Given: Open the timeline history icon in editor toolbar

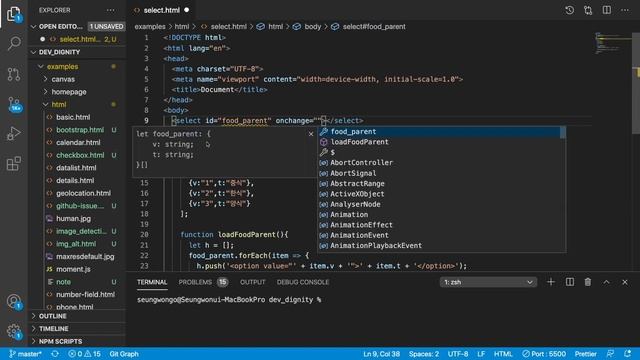Looking at the screenshot, I should point(569,10).
